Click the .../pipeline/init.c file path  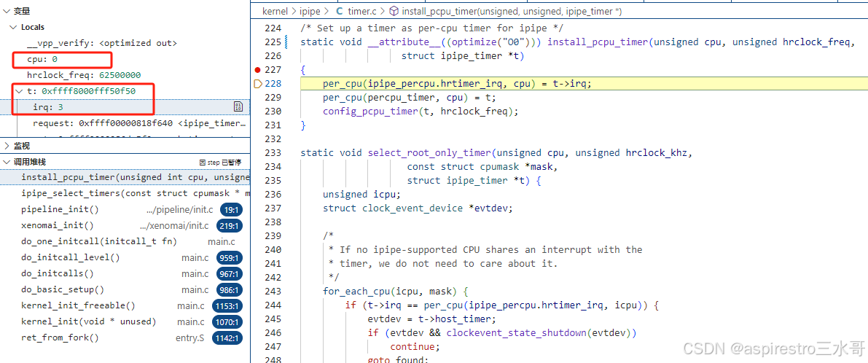coord(180,210)
